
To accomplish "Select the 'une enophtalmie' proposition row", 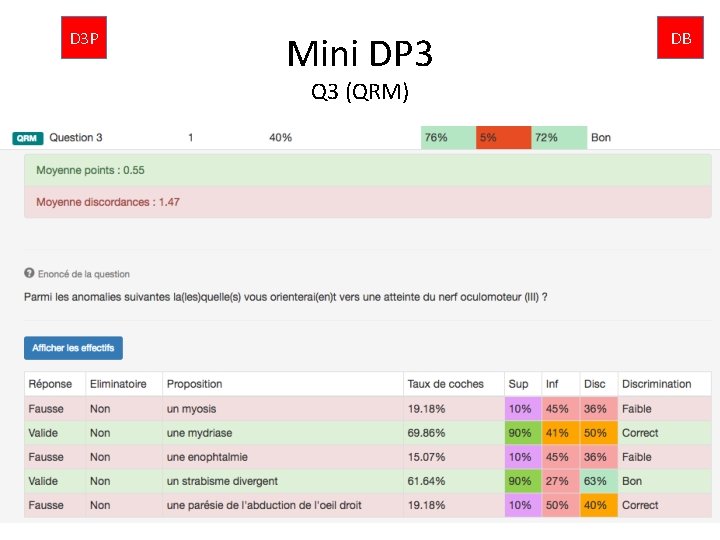I will click(368, 457).
